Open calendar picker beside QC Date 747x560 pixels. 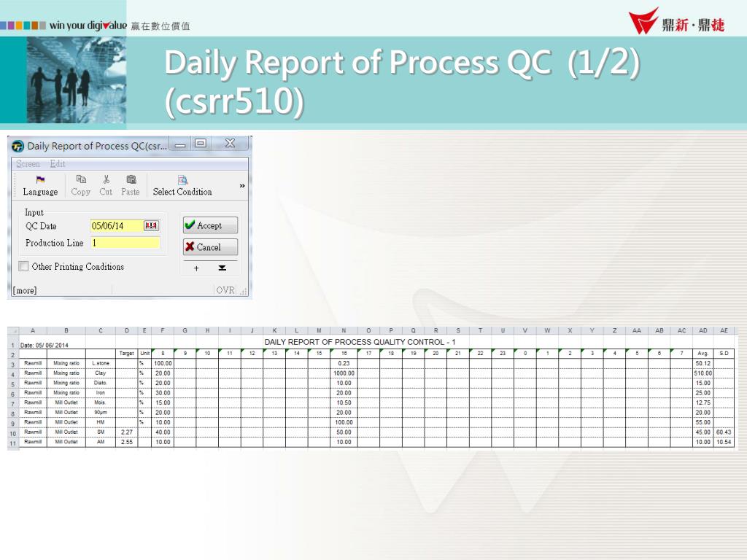[x=152, y=226]
